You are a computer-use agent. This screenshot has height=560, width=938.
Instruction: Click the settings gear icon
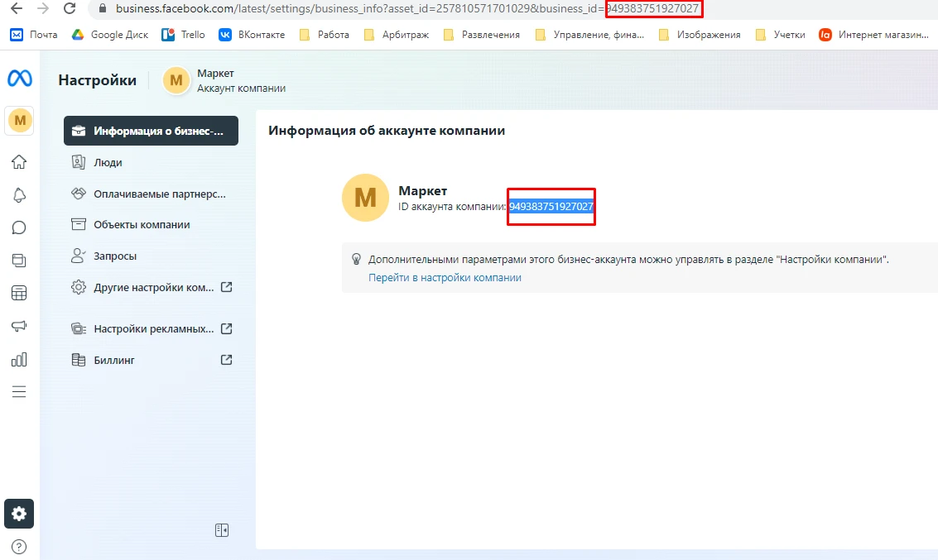[x=19, y=514]
